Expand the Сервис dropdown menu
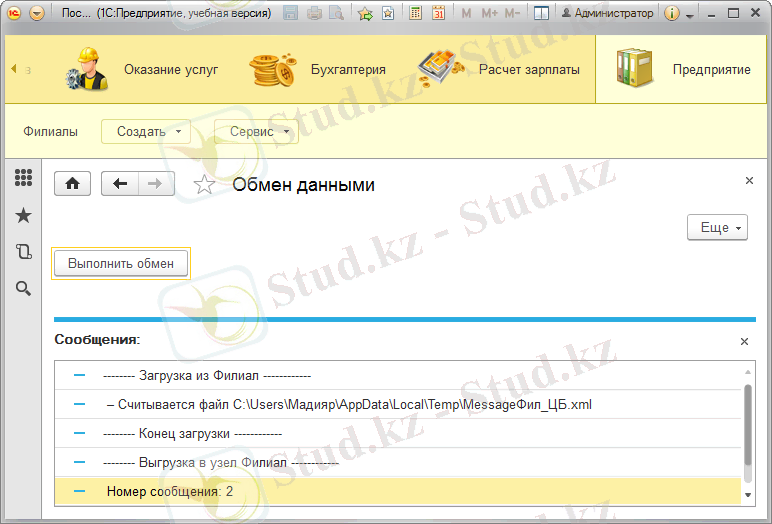The width and height of the screenshot is (772, 524). pos(256,131)
